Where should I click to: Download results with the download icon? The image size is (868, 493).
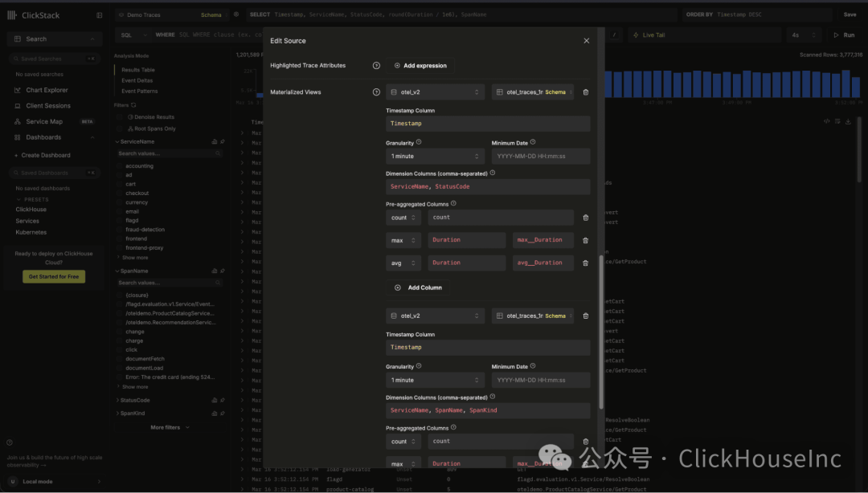(848, 122)
